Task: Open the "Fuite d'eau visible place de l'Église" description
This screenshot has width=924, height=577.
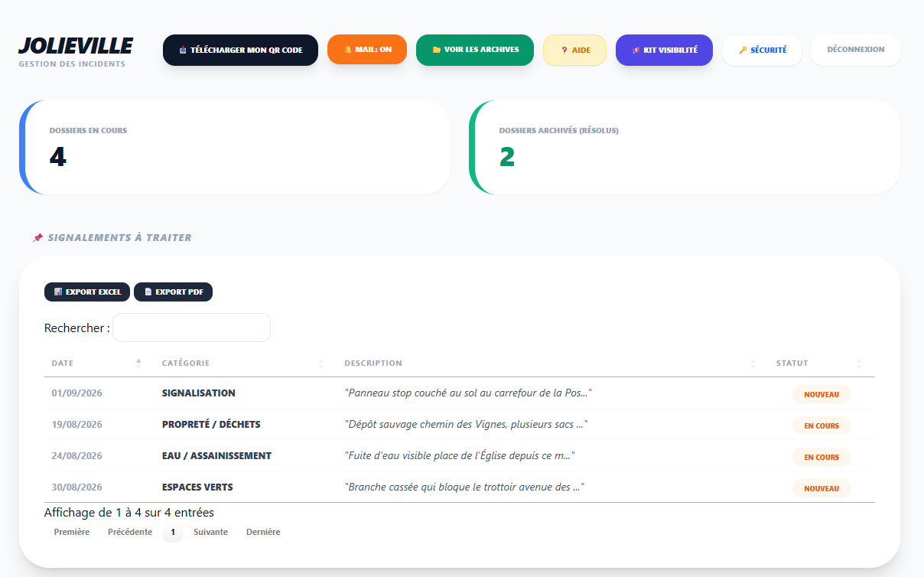Action: 460,456
